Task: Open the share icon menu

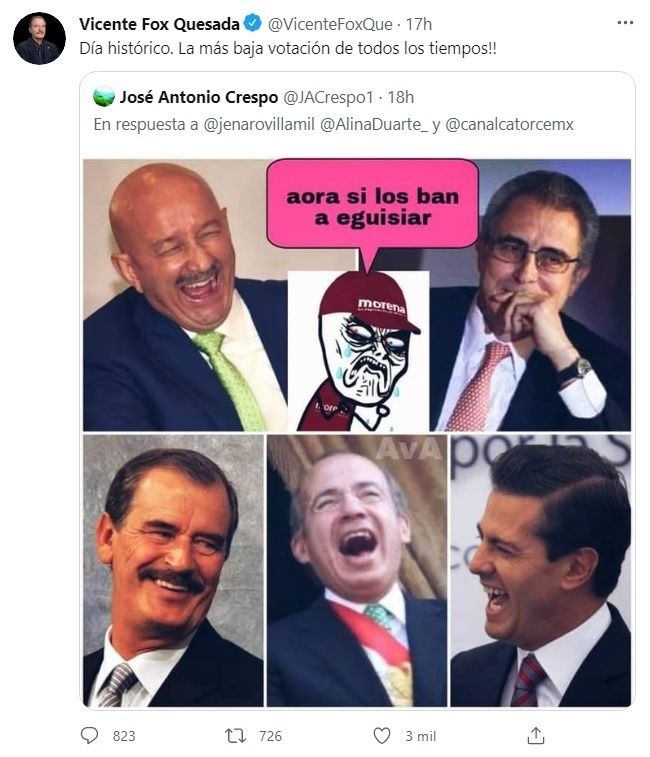Action: point(536,736)
